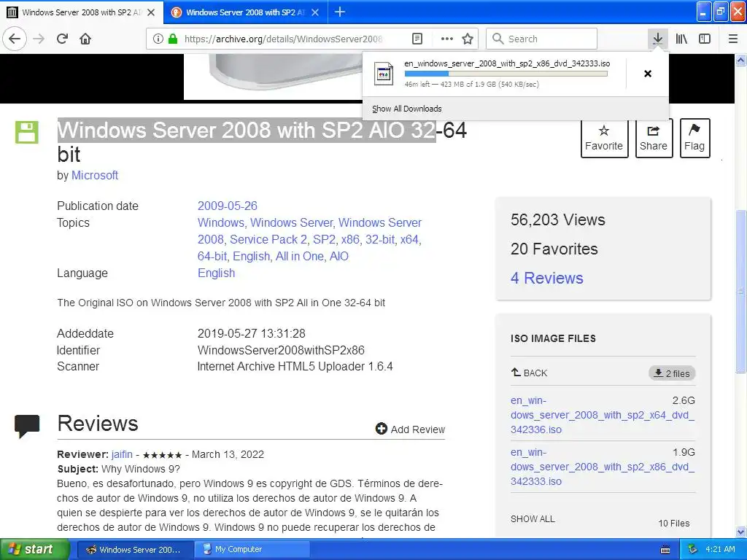The width and height of the screenshot is (747, 560).
Task: Download the 2 files button
Action: tap(672, 373)
